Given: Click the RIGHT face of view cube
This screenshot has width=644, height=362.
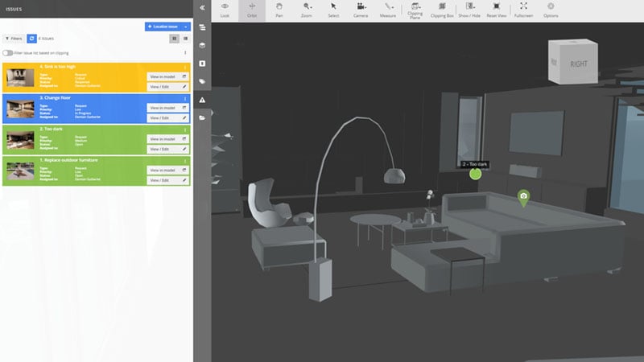Looking at the screenshot, I should tap(578, 64).
